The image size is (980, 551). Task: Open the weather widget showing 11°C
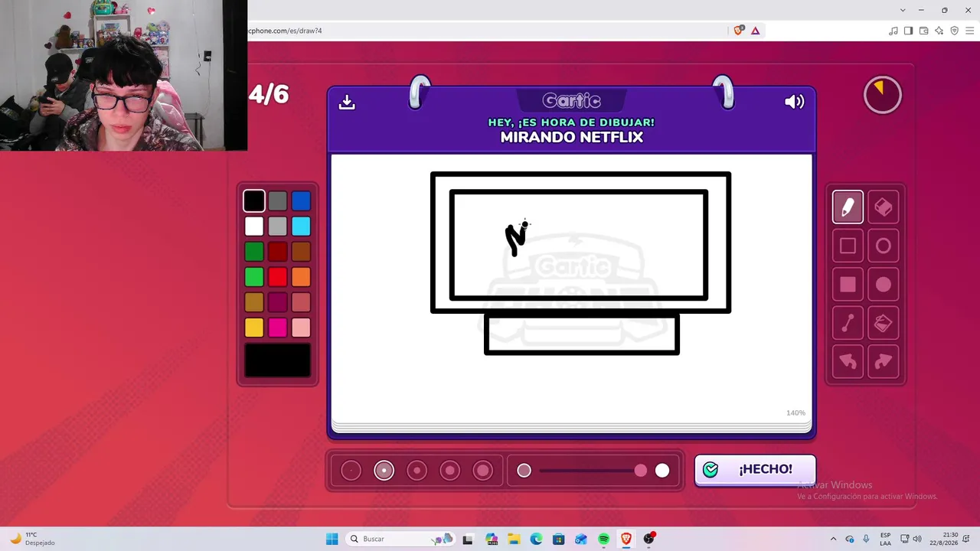coord(32,539)
